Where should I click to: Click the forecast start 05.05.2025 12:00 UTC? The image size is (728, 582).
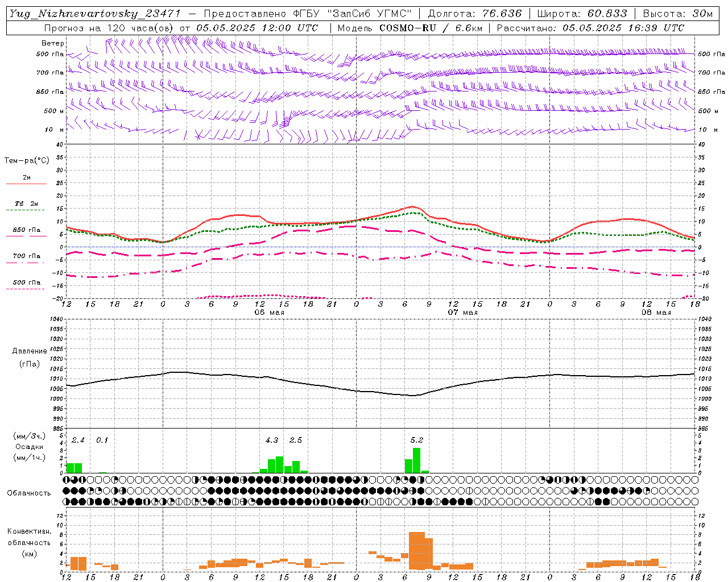257,28
